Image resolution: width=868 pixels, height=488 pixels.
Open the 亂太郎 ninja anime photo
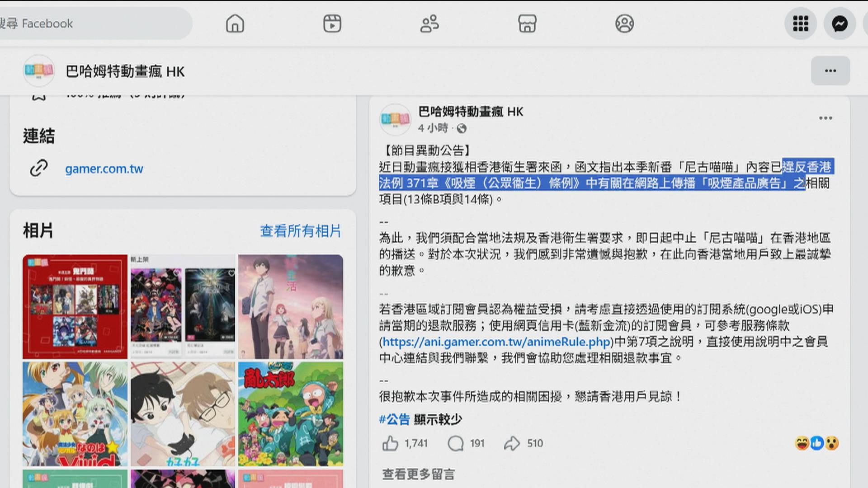[x=291, y=414]
